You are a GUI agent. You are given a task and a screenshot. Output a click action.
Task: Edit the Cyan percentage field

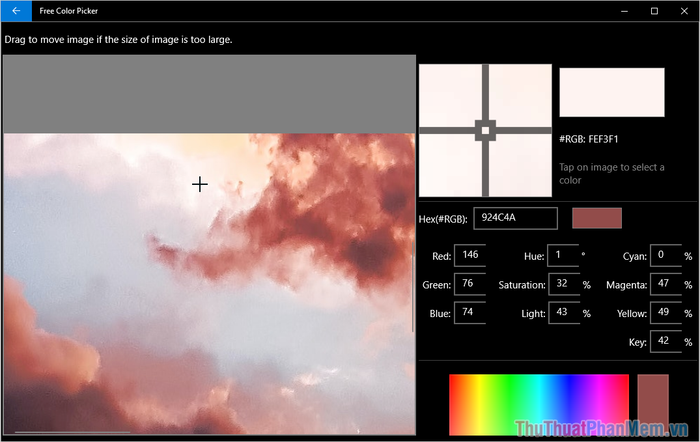pyautogui.click(x=666, y=255)
